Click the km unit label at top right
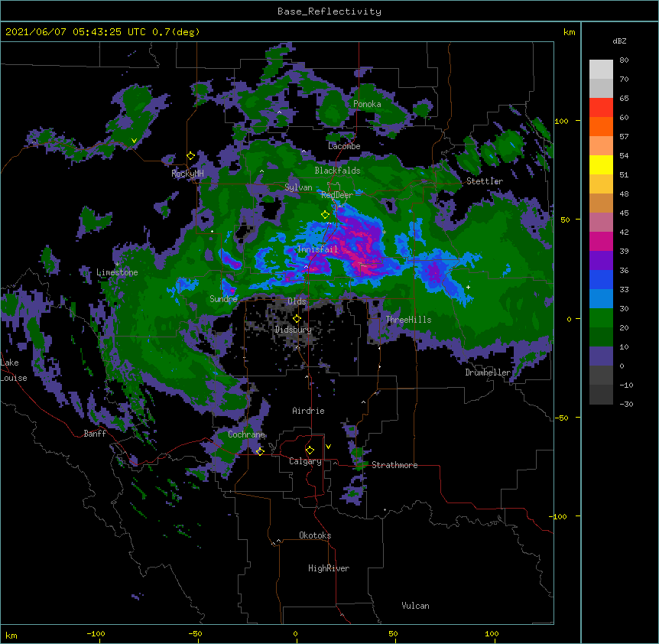The height and width of the screenshot is (644, 659). tap(570, 32)
